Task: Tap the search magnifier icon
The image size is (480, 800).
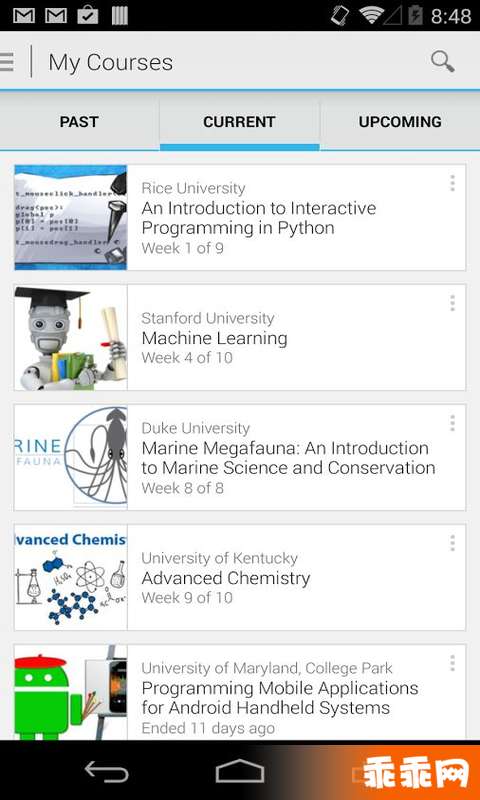Action: point(442,62)
